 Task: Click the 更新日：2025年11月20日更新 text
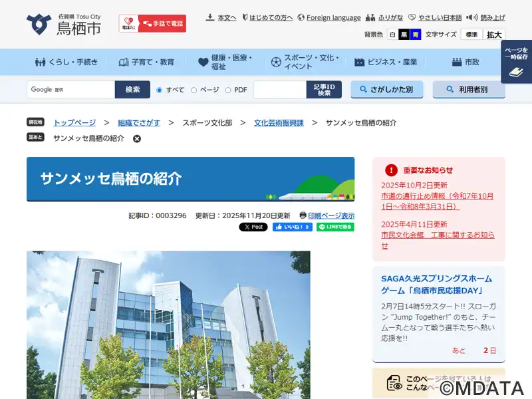(x=243, y=215)
